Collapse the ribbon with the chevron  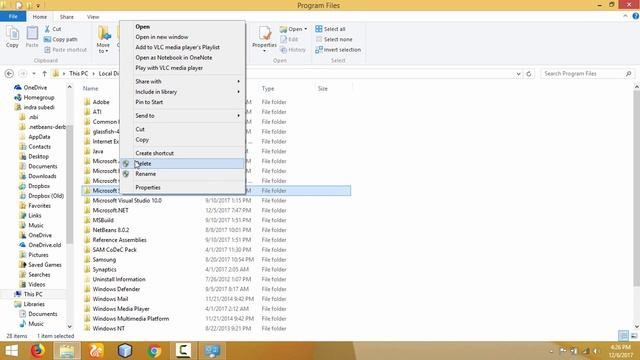[x=625, y=16]
